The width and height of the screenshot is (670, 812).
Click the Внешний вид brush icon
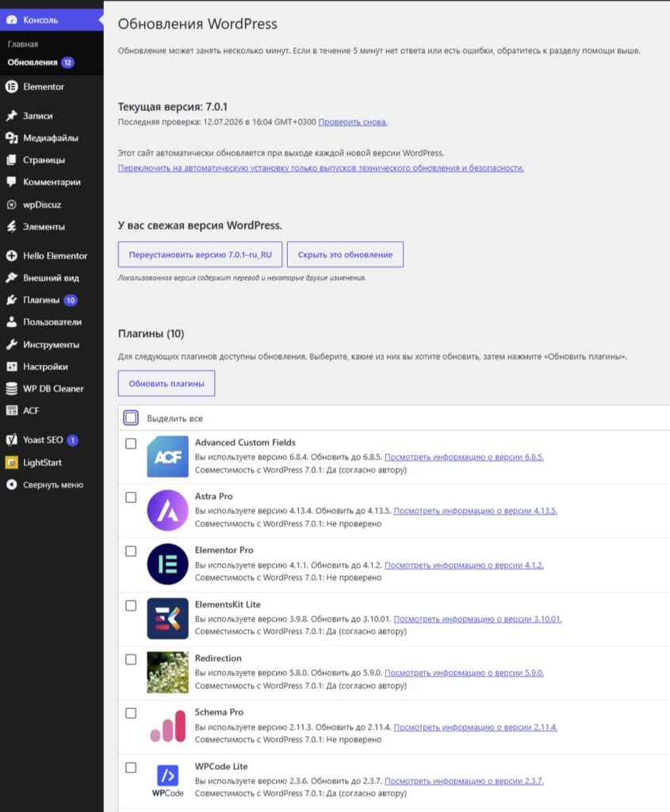click(11, 278)
